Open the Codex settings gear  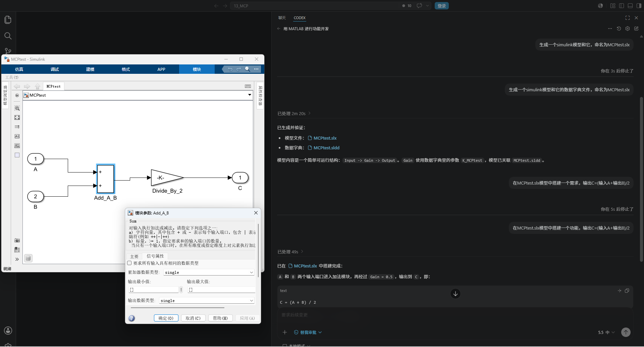coord(628,29)
